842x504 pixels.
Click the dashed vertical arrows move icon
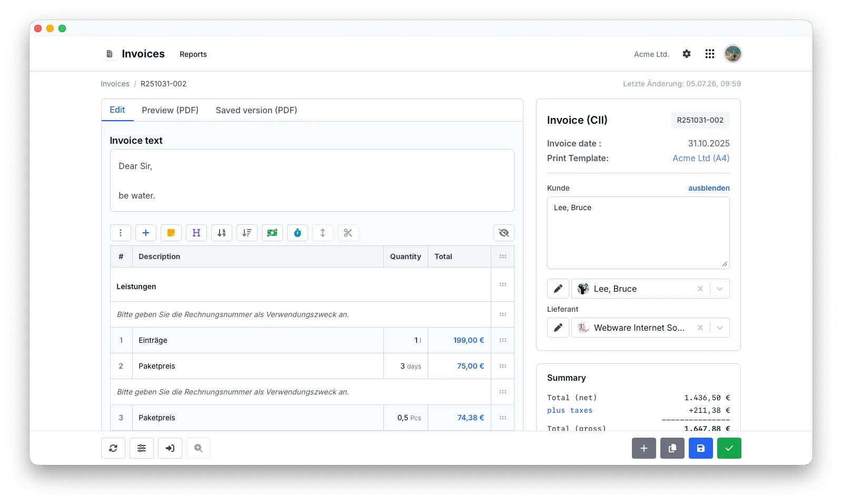[x=323, y=233]
